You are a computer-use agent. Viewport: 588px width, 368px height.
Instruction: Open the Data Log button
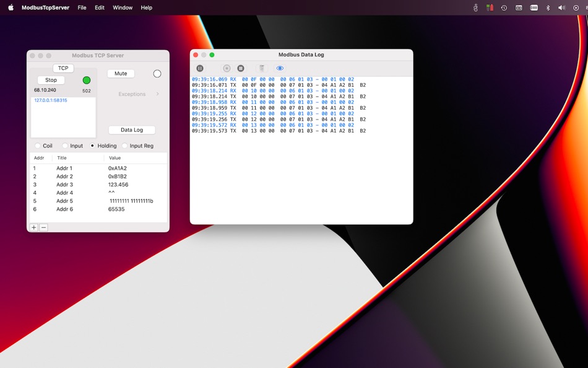pyautogui.click(x=132, y=130)
